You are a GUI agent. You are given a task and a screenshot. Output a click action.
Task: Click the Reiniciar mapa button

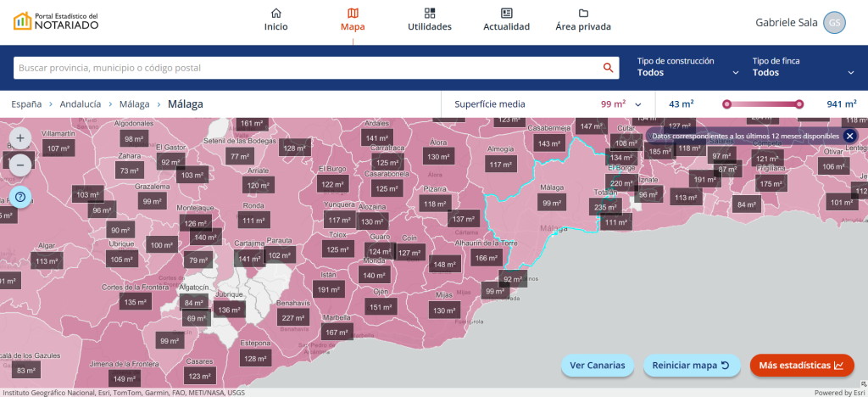pos(693,366)
